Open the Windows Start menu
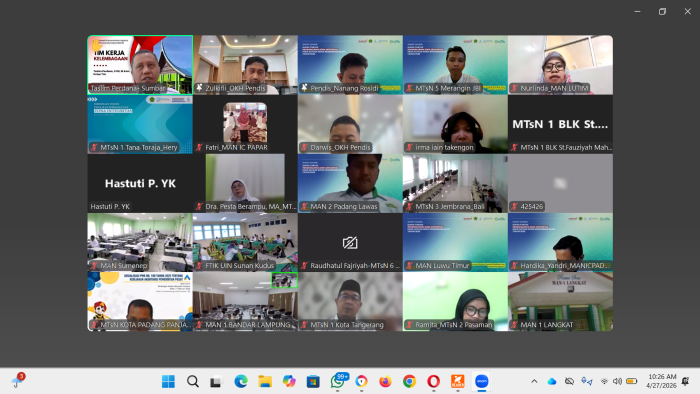 168,382
